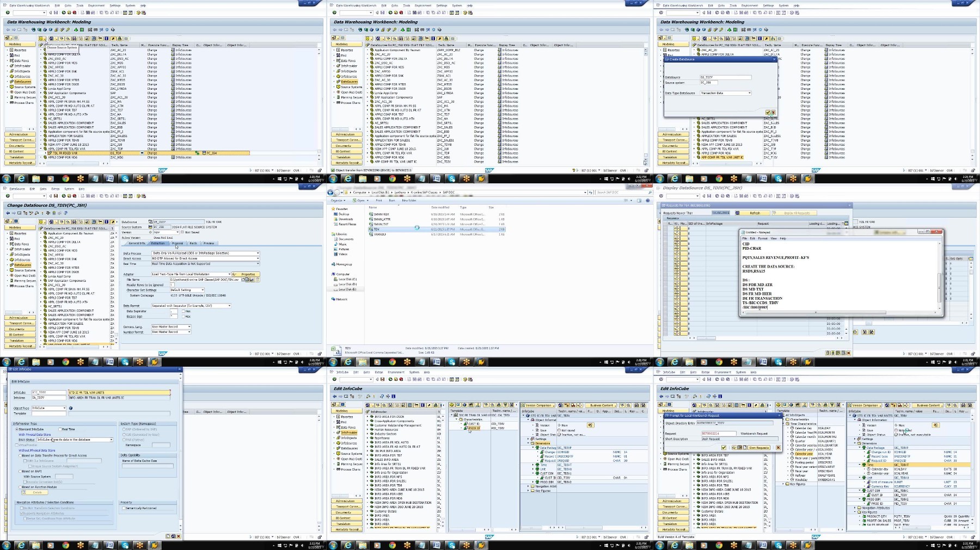Switch to the Preview tab
This screenshot has height=550, width=980.
tap(209, 243)
